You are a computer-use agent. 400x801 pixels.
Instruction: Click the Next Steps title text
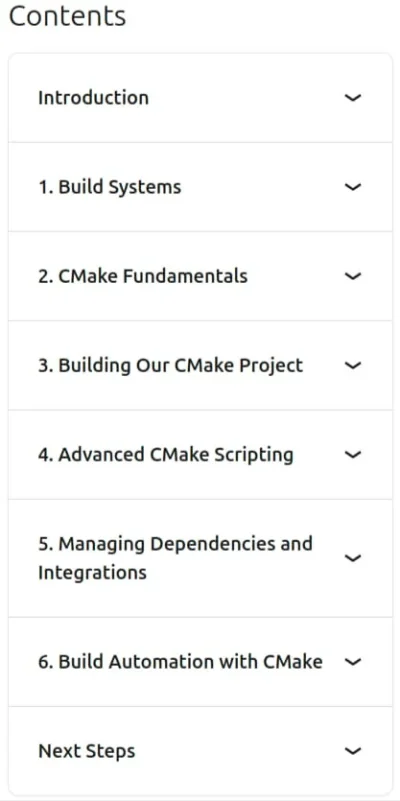tap(87, 751)
